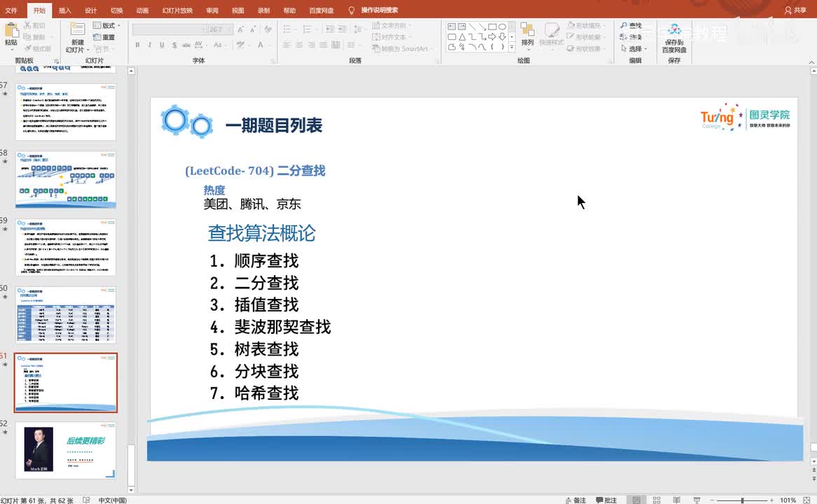Switch to the Insert (插入) tab
817x504 pixels.
pyautogui.click(x=64, y=10)
